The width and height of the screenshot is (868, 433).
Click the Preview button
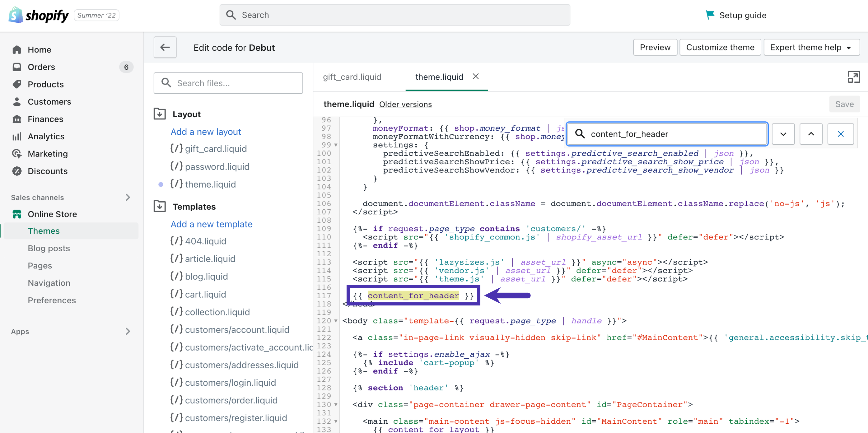pyautogui.click(x=655, y=47)
